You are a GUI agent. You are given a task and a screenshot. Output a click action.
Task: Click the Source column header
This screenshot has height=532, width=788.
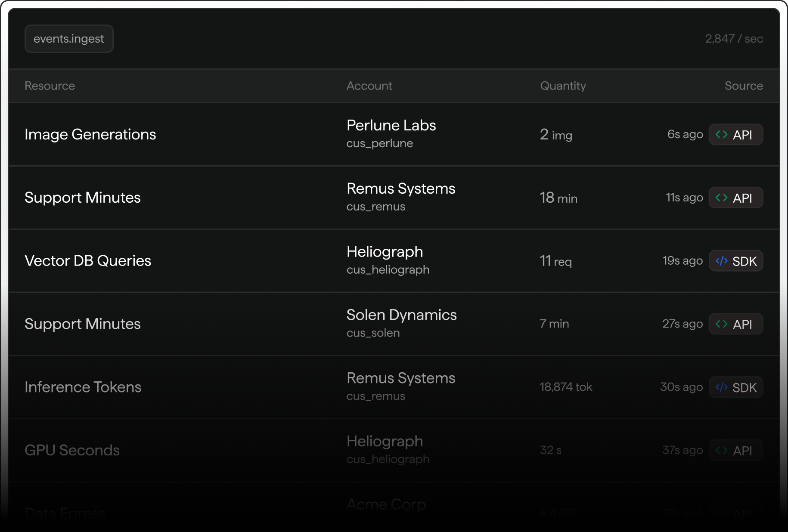[744, 86]
